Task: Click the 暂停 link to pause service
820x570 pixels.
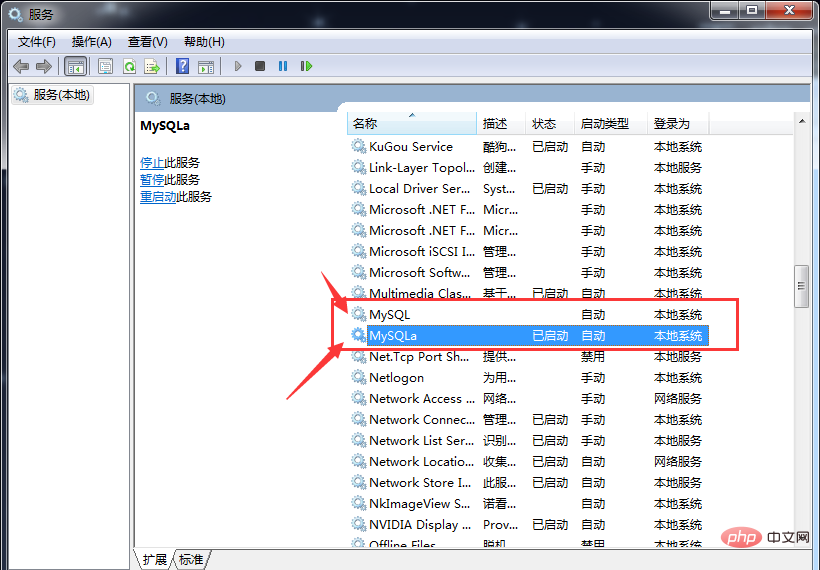Action: tap(152, 180)
